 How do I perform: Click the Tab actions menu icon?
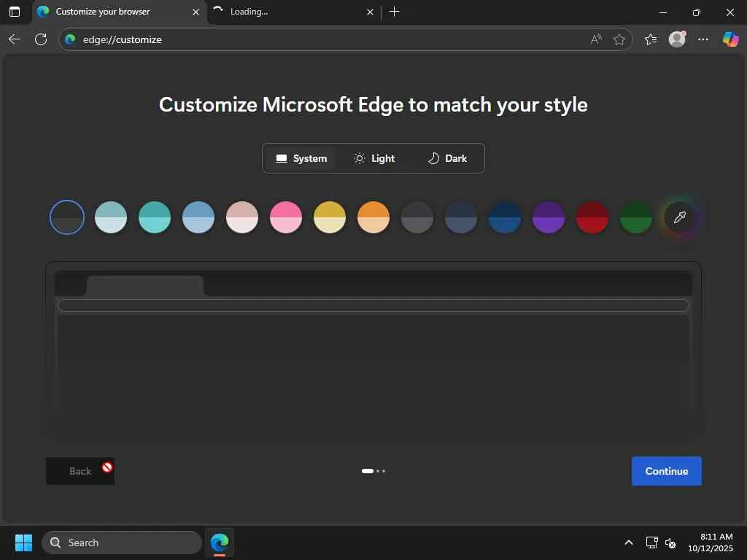click(x=15, y=12)
